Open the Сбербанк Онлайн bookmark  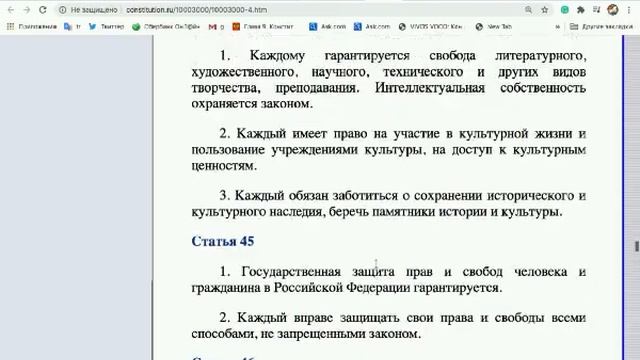[x=166, y=27]
